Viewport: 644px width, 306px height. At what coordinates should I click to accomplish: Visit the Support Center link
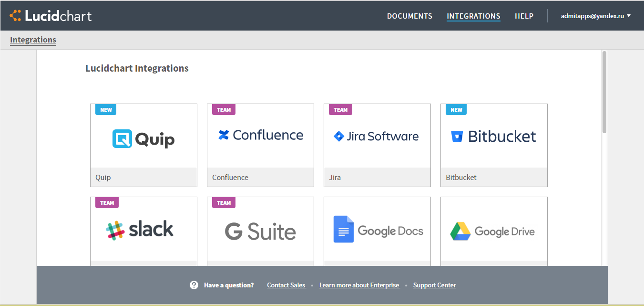point(434,285)
